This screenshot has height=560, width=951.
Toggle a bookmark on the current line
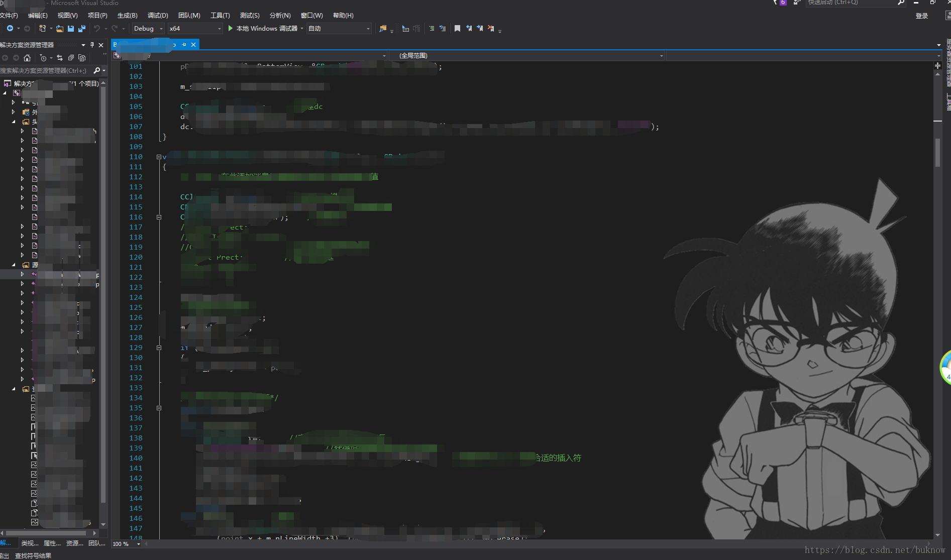click(457, 28)
